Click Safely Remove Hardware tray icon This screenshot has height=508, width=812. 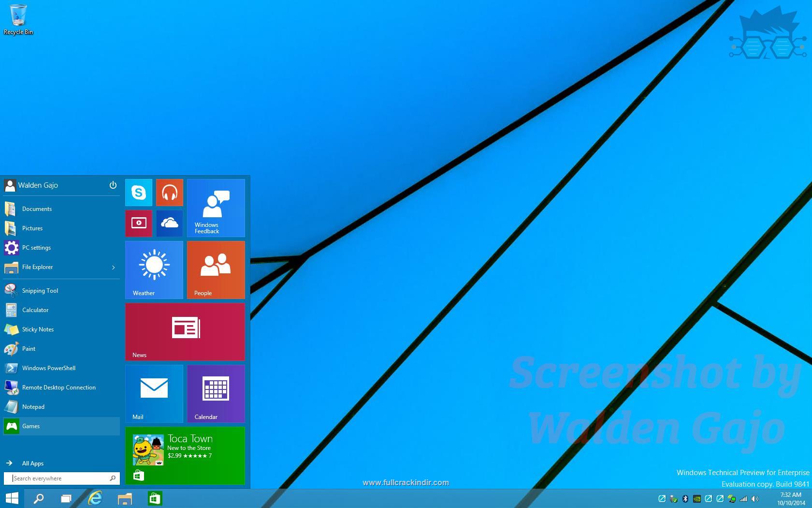pos(673,499)
